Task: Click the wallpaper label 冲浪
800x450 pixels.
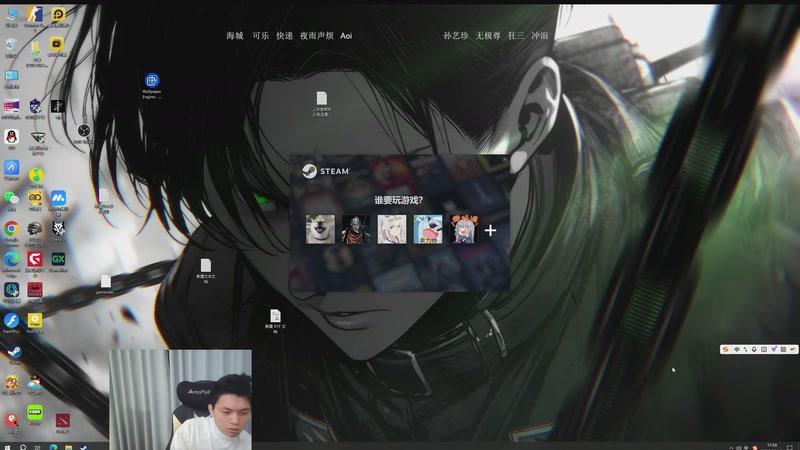Action: click(540, 36)
